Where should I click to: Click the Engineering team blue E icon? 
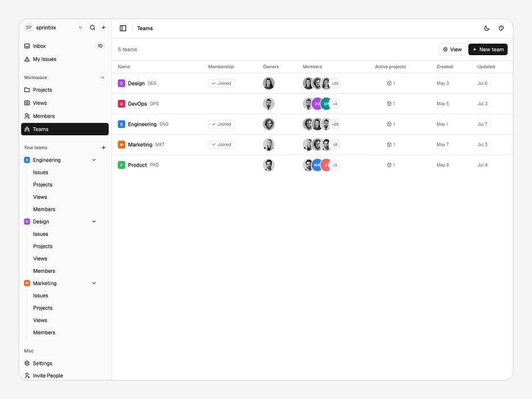tap(122, 124)
